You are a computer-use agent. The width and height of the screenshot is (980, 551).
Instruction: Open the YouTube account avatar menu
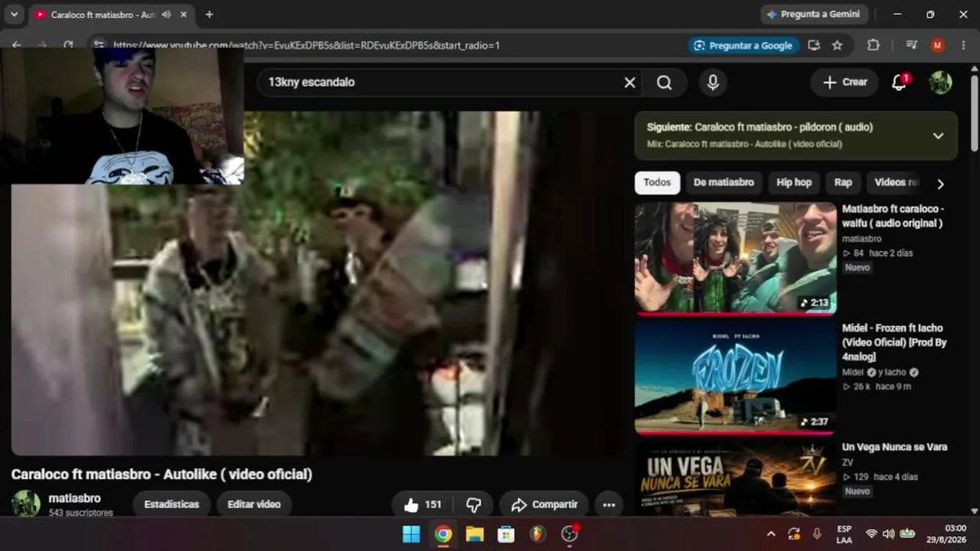pyautogui.click(x=940, y=83)
